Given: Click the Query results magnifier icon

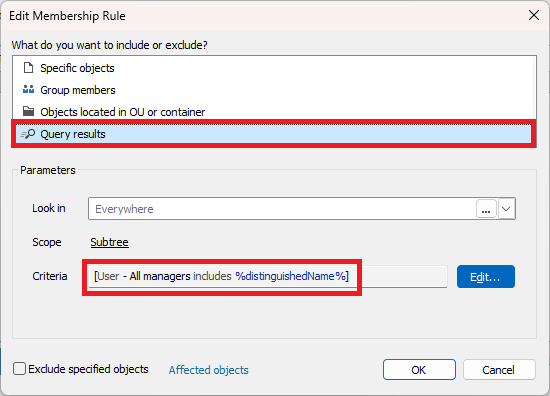Looking at the screenshot, I should pyautogui.click(x=28, y=134).
